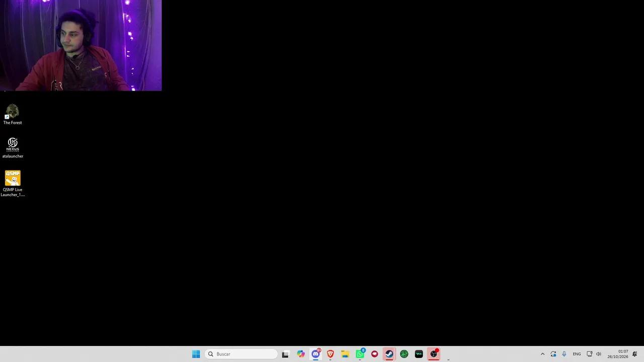Open the black waveform taskbar app
644x362 pixels.
point(419,354)
